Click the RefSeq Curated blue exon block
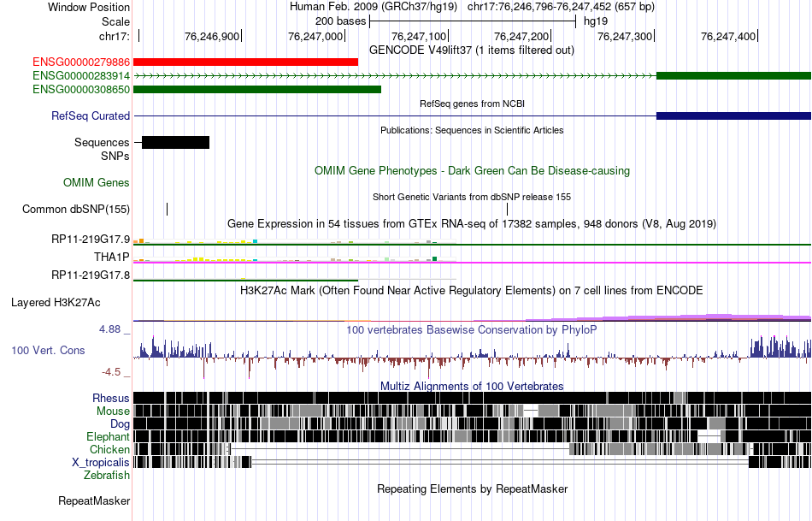Image resolution: width=812 pixels, height=521 pixels. pyautogui.click(x=734, y=116)
